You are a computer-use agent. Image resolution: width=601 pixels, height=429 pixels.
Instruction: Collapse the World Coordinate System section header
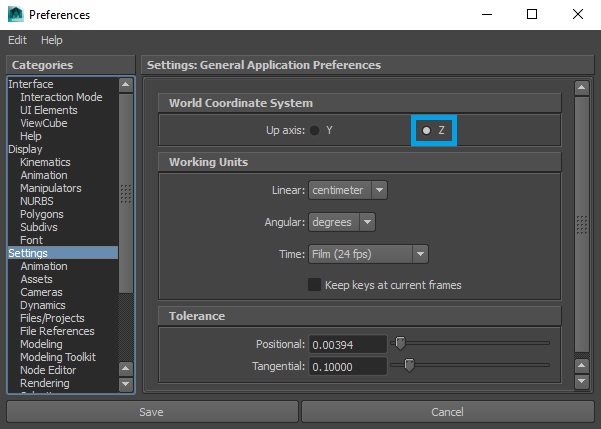point(360,103)
